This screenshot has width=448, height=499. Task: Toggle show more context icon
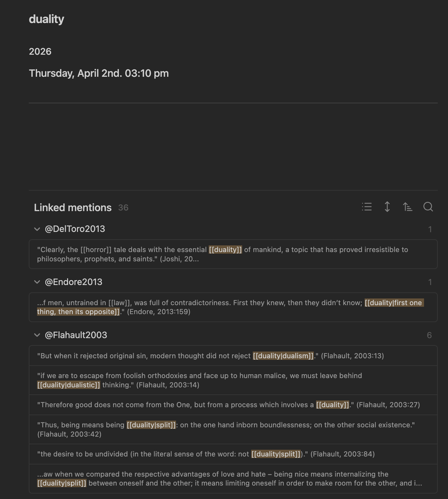pos(387,207)
